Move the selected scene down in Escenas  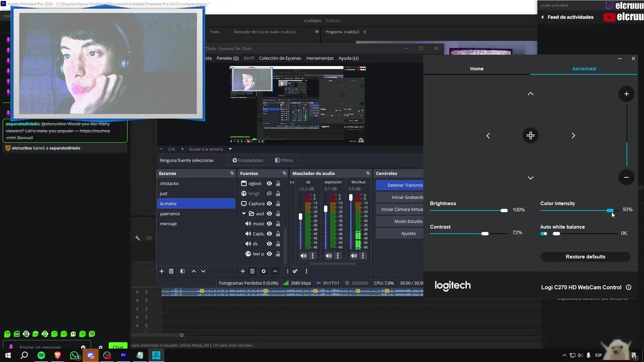click(203, 271)
